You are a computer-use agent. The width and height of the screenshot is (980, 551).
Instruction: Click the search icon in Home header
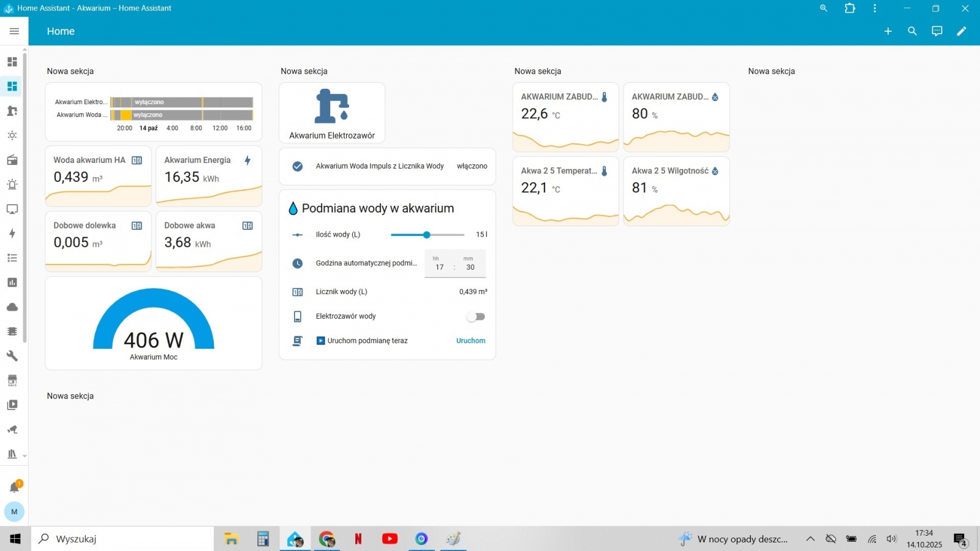[913, 31]
